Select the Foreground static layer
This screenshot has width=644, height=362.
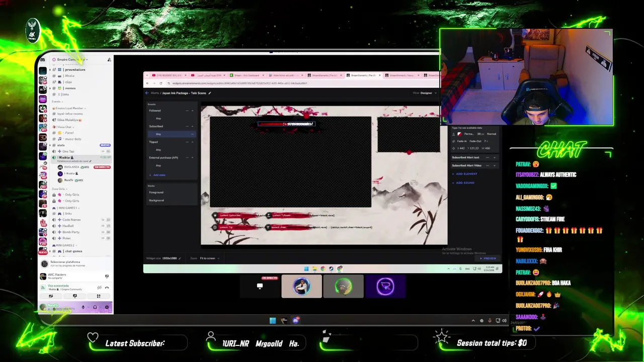click(156, 193)
